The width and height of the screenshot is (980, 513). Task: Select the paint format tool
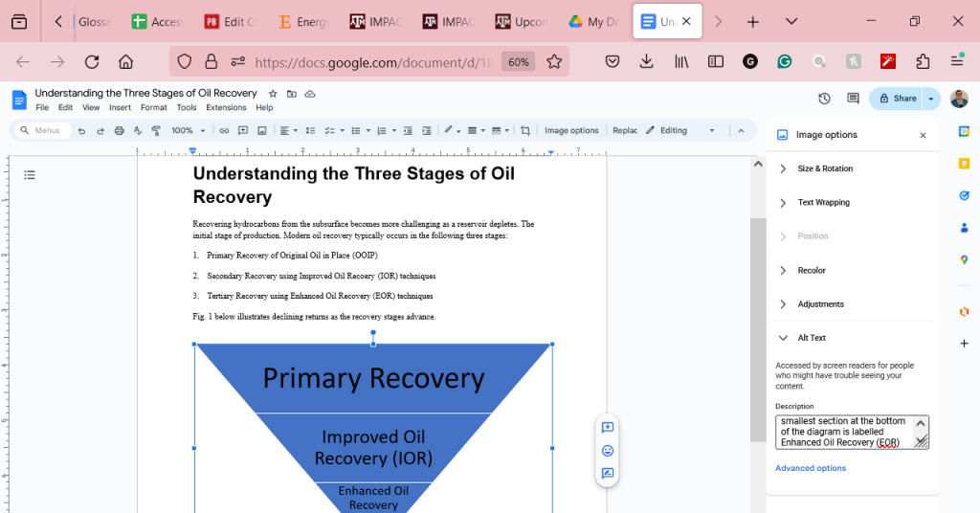[x=156, y=130]
